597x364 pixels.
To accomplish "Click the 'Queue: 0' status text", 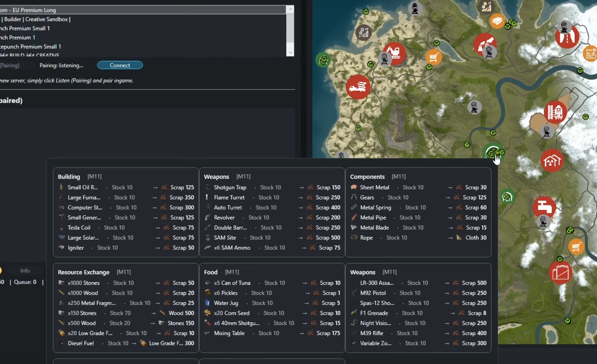I will click(25, 282).
